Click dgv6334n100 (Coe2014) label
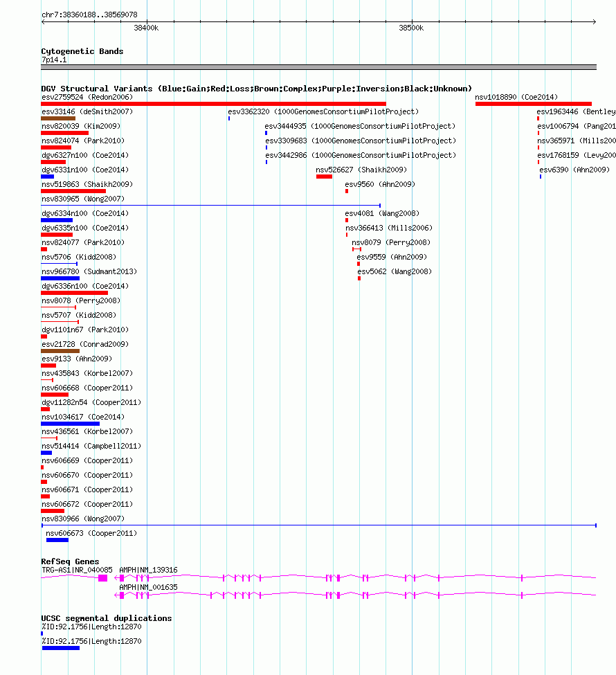Screen dimensions: 616x675 (x=85, y=213)
